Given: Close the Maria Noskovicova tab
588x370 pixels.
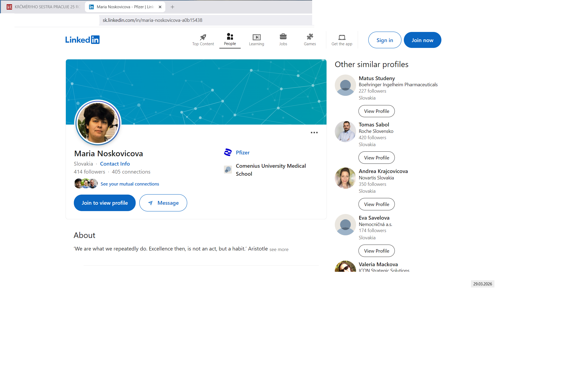Looking at the screenshot, I should [160, 7].
